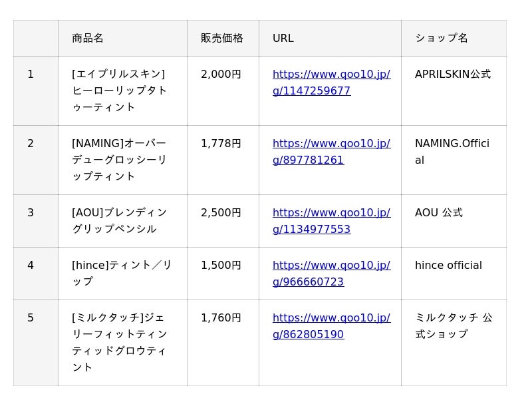Select the row number 5 cell
This screenshot has width=532, height=406.
[31, 318]
